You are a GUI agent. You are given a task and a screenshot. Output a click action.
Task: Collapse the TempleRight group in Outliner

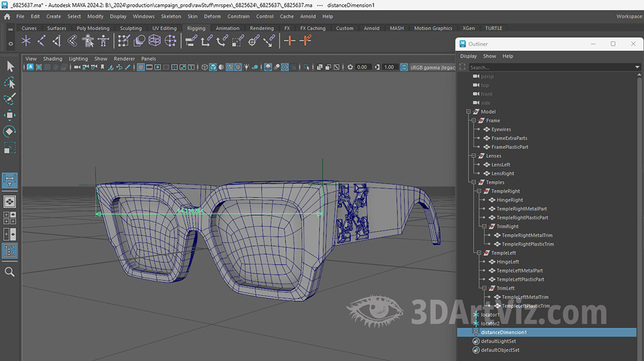tap(479, 191)
